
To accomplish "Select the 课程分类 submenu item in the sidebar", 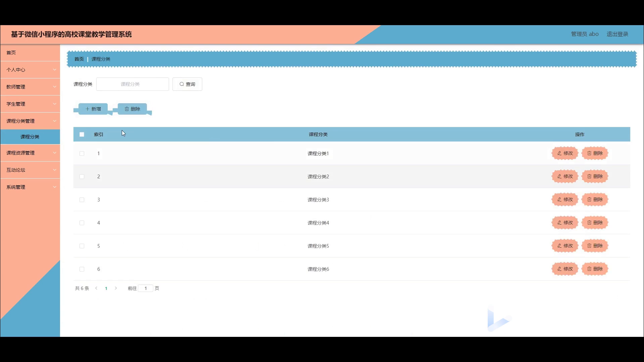I will tap(30, 137).
